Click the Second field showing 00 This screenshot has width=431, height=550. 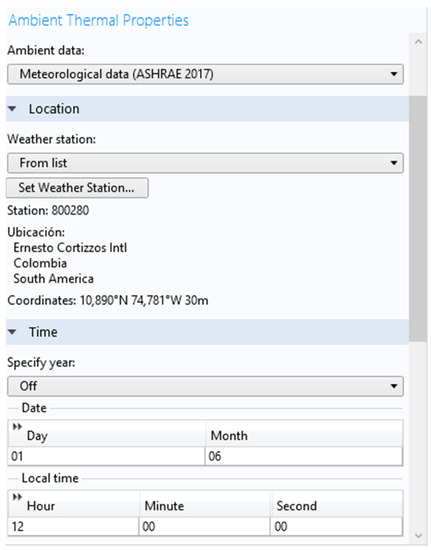[337, 526]
